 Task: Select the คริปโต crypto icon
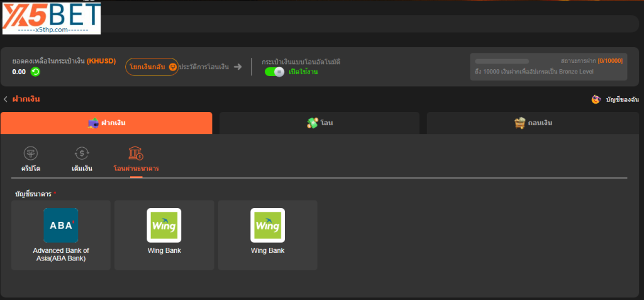tap(31, 153)
